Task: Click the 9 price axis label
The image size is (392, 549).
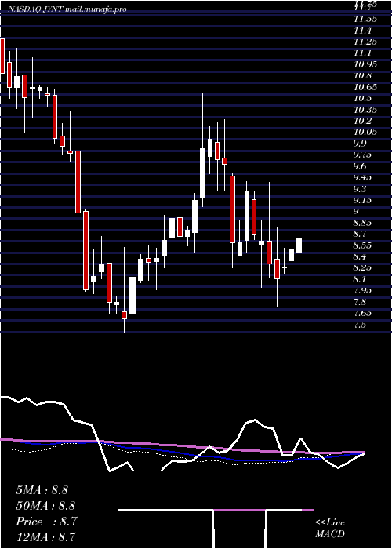Action: [356, 211]
